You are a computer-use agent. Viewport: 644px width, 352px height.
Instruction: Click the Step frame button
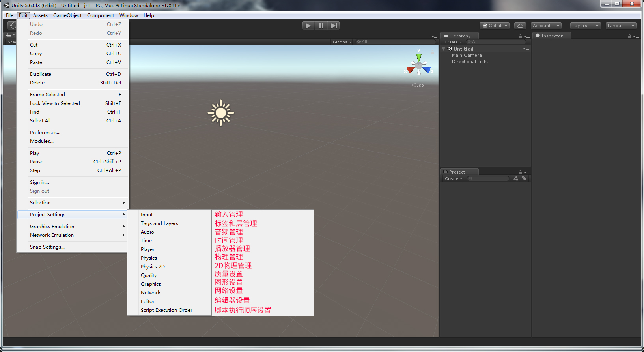tap(334, 26)
